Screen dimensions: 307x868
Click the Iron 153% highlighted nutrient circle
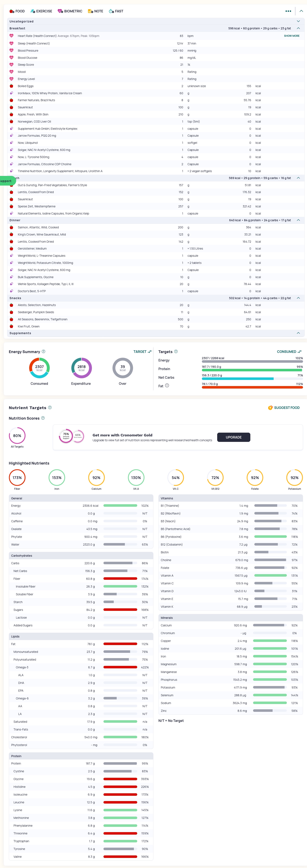pyautogui.click(x=57, y=478)
